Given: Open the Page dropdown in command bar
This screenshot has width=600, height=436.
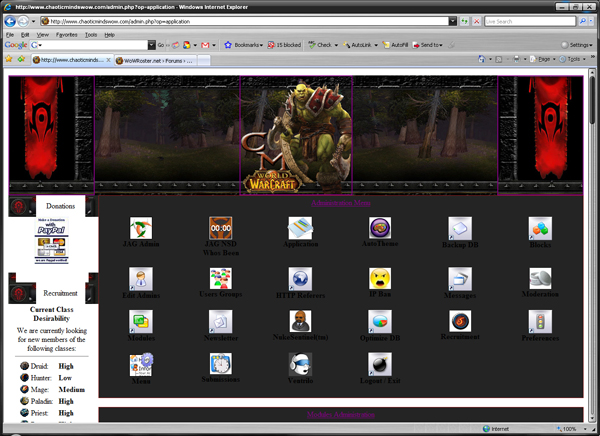Looking at the screenshot, I should [543, 59].
